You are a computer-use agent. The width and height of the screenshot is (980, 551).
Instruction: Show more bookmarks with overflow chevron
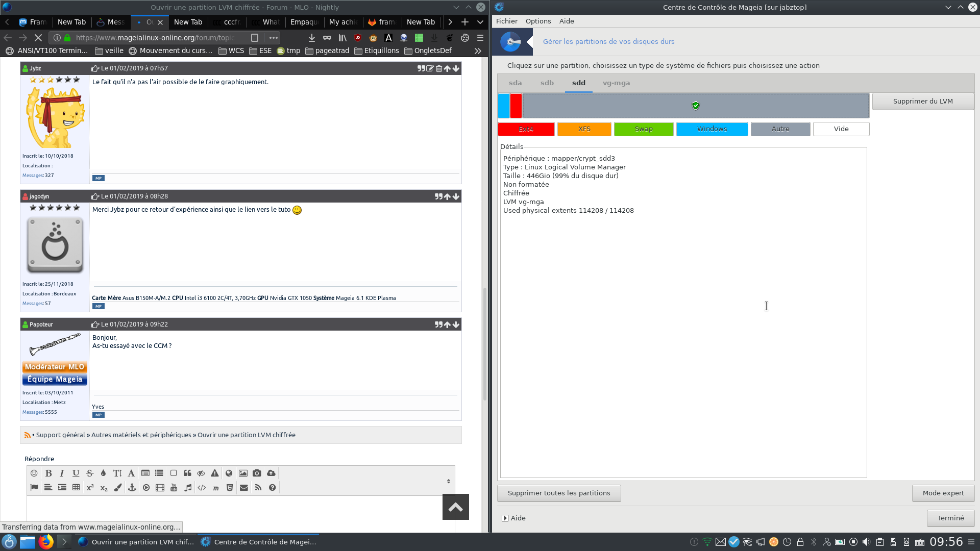pyautogui.click(x=478, y=51)
